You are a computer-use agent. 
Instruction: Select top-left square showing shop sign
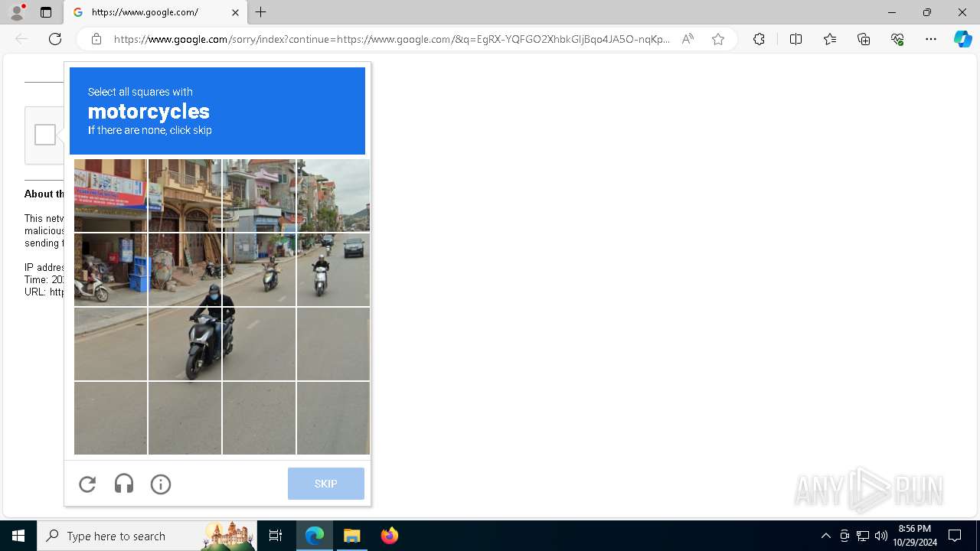click(x=110, y=195)
